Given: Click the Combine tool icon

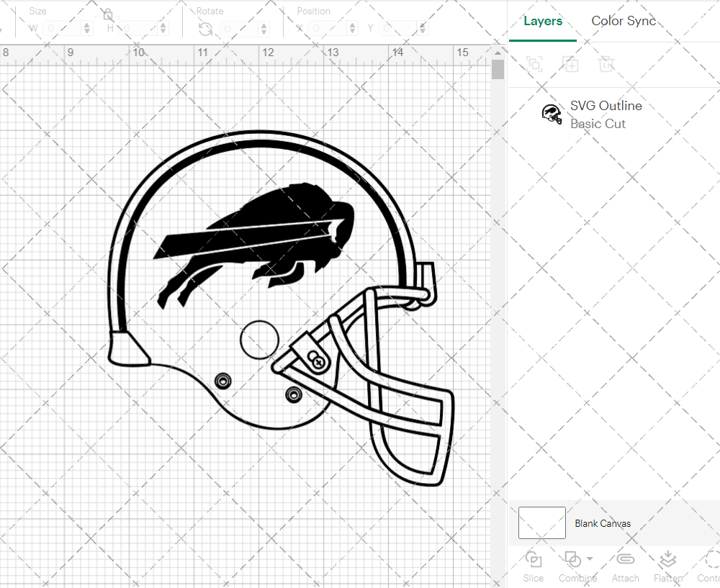Looking at the screenshot, I should click(x=572, y=558).
